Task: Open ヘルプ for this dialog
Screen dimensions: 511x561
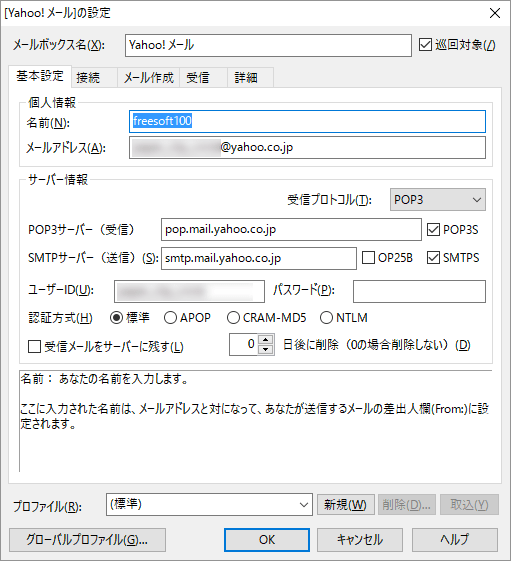Action: (x=455, y=540)
